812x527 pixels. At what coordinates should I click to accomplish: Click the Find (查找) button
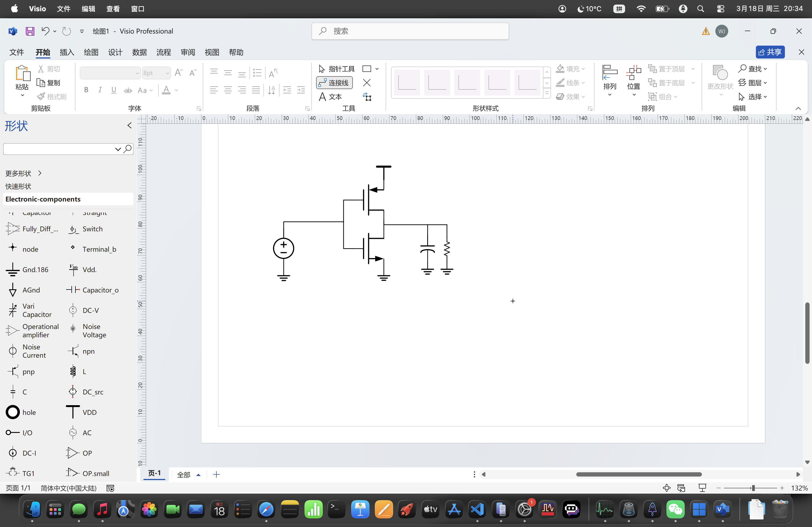click(753, 69)
